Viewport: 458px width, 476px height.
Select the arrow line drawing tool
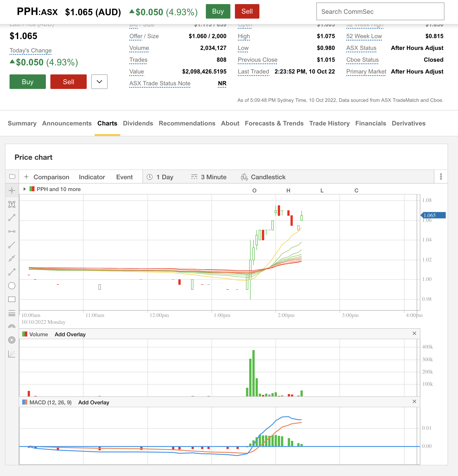click(12, 272)
